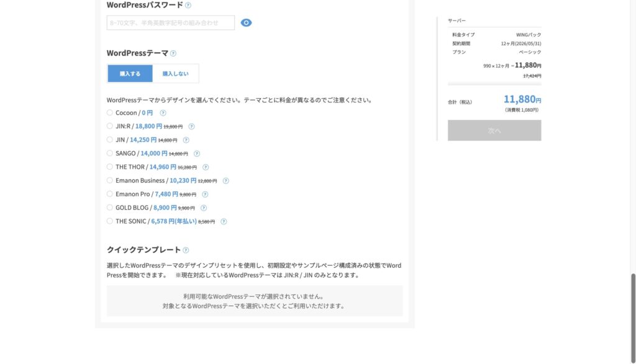Click the JIN:R 18,800 円 price text
The width and height of the screenshot is (636, 364).
(148, 126)
